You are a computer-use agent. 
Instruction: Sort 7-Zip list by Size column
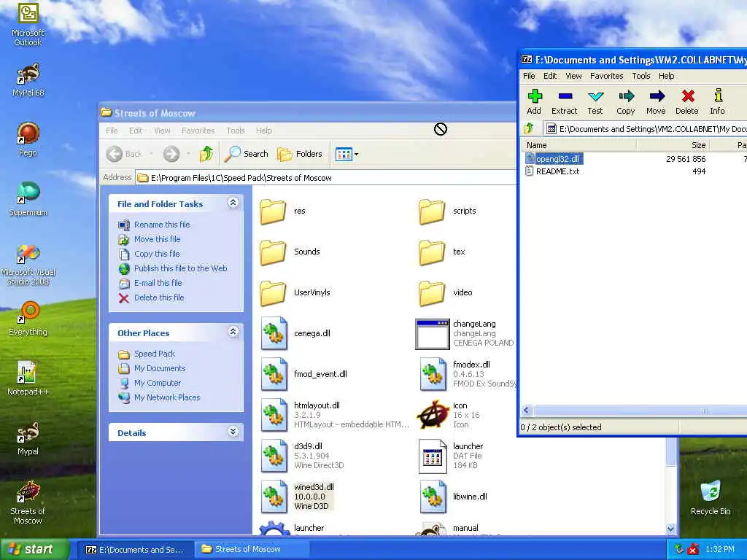(673, 145)
